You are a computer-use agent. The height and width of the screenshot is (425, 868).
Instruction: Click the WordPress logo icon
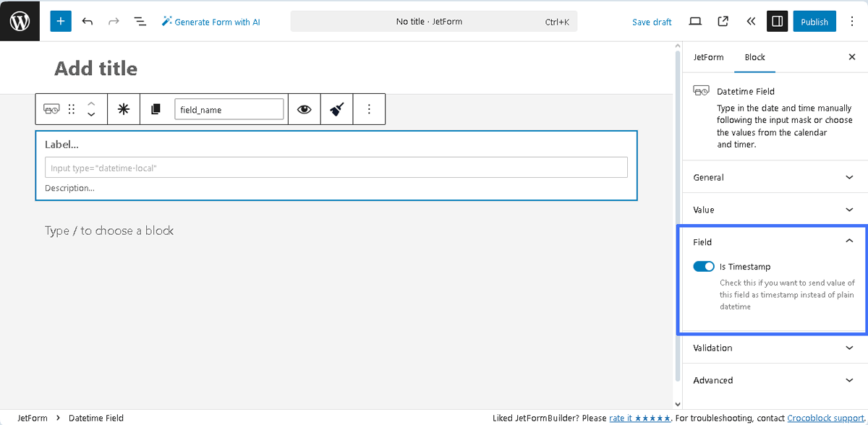(20, 20)
